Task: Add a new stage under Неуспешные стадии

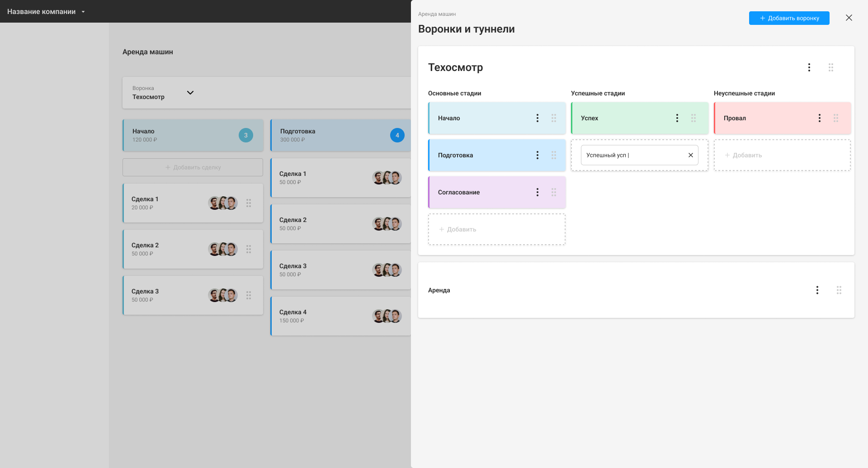Action: 782,155
